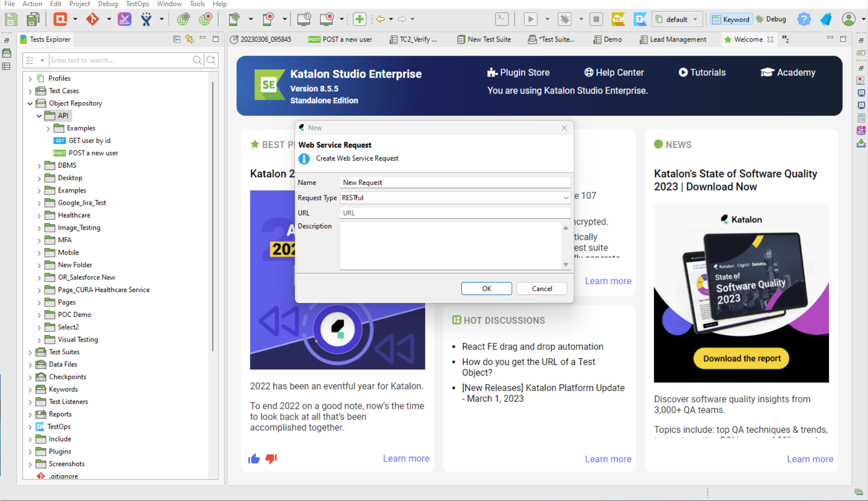Click Collapse All in Tests Explorer
Image resolution: width=868 pixels, height=501 pixels.
177,39
